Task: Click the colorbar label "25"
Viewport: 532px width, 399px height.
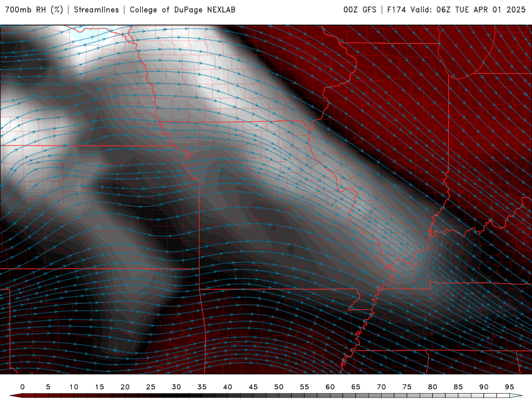Action: pos(150,387)
